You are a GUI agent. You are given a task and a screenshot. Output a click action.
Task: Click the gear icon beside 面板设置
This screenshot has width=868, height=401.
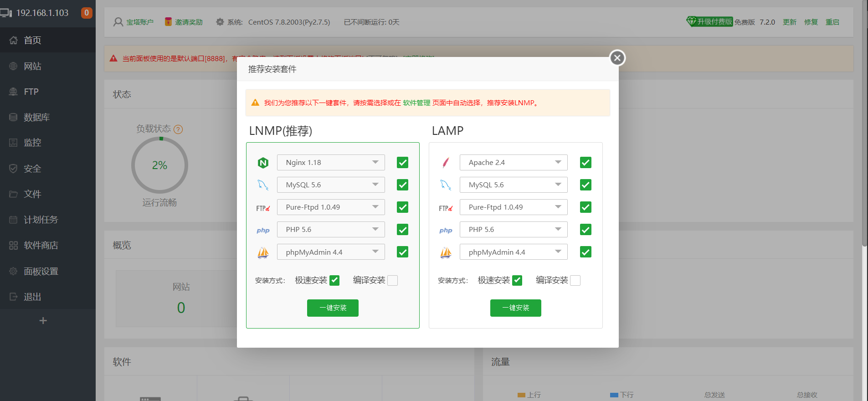(14, 271)
